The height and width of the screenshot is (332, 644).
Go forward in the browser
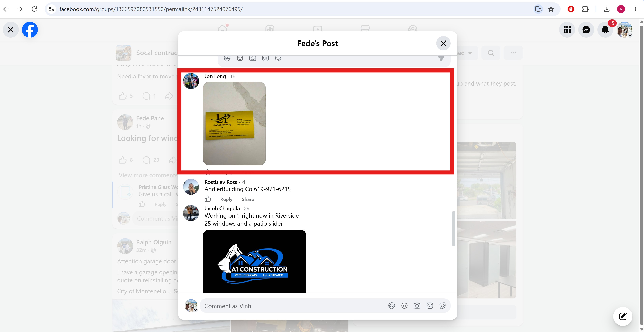20,9
